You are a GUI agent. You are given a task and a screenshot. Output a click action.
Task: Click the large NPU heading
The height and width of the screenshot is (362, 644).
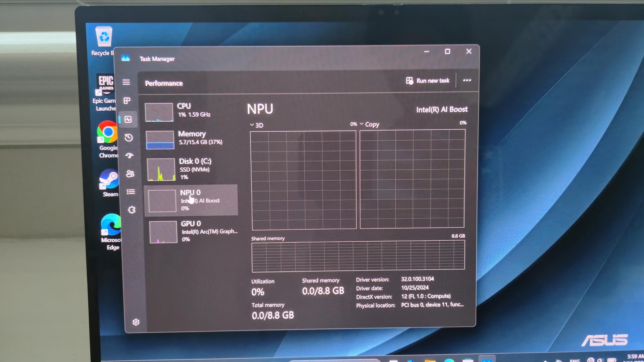coord(260,109)
